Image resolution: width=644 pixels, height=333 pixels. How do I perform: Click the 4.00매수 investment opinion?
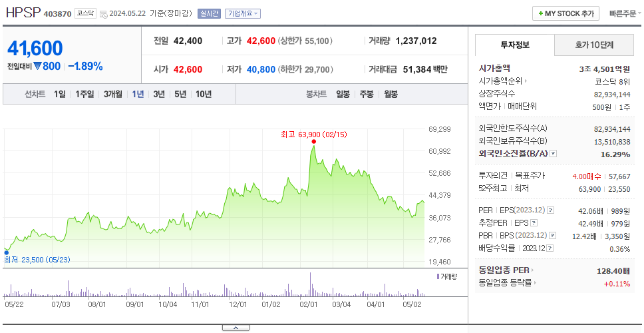[x=587, y=176]
